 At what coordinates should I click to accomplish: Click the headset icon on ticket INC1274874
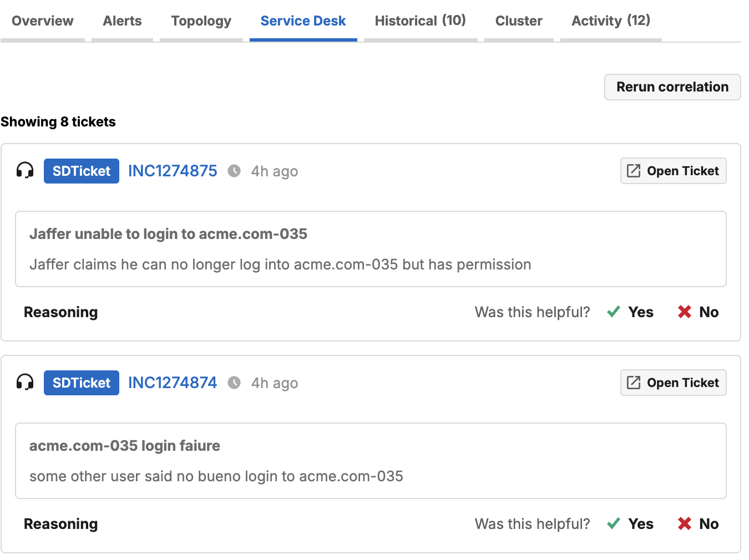tap(24, 383)
